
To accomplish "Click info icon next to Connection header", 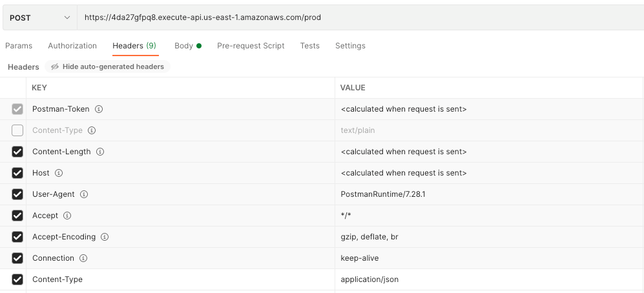I will (x=83, y=258).
